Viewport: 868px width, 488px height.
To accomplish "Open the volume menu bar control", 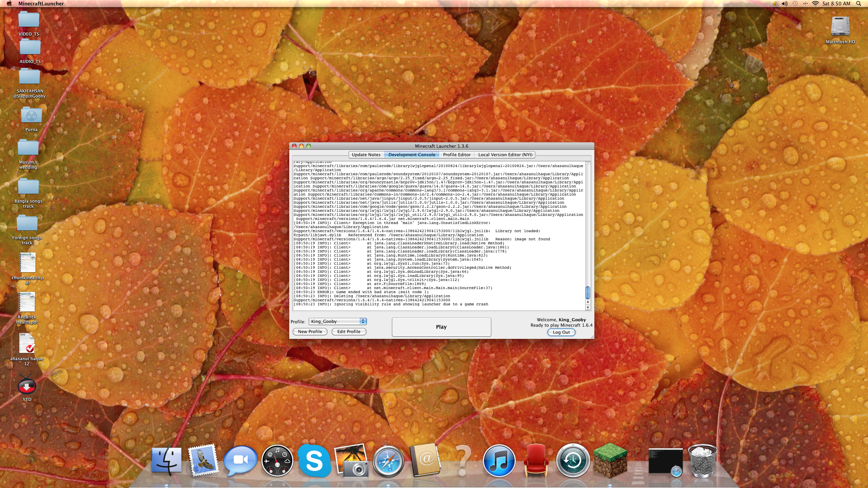I will coord(785,4).
